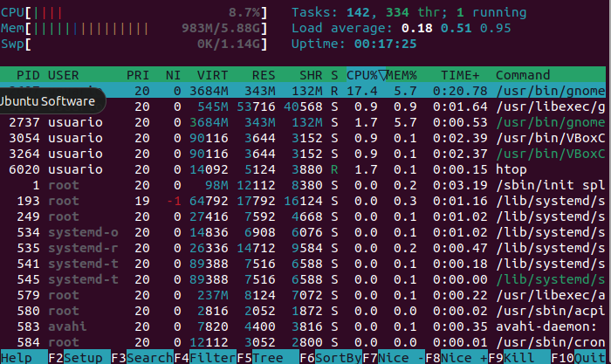Select acpi process PID 580

tap(303, 311)
